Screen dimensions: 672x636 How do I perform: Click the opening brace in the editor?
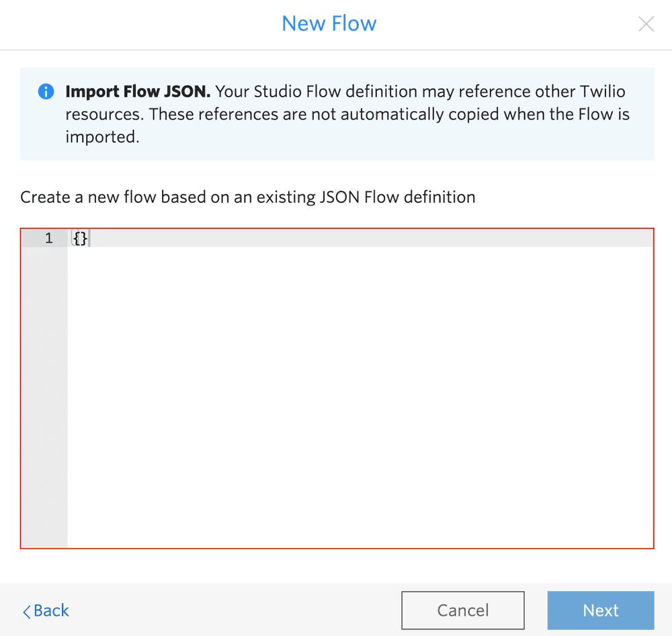[x=75, y=238]
